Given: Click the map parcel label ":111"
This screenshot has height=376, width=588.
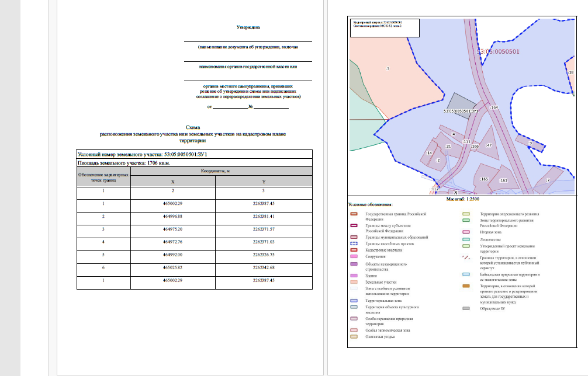Looking at the screenshot, I should click(x=466, y=141).
